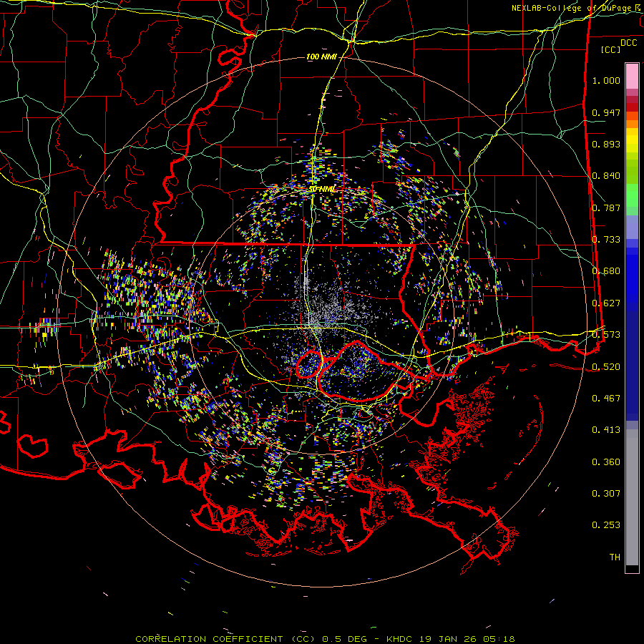Click the TH threshold label
Image resolution: width=644 pixels, height=644 pixels.
[615, 557]
